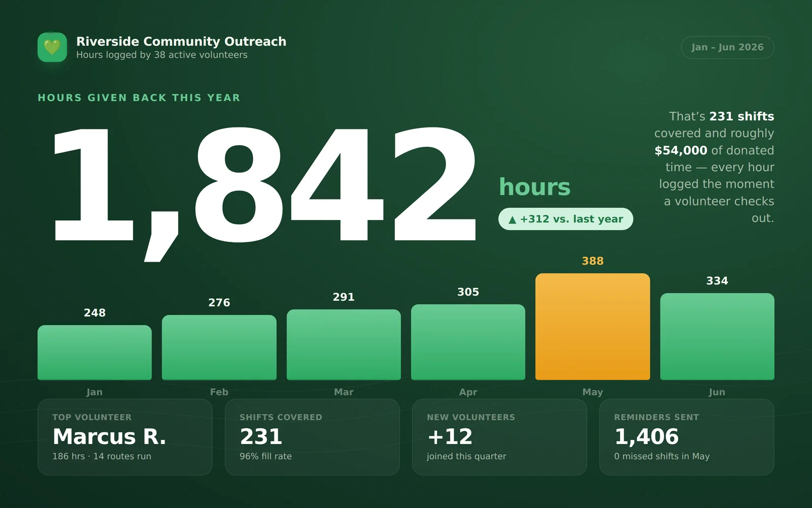Open the Jan – Jun 2026 date range pill
This screenshot has width=812, height=508.
(727, 47)
